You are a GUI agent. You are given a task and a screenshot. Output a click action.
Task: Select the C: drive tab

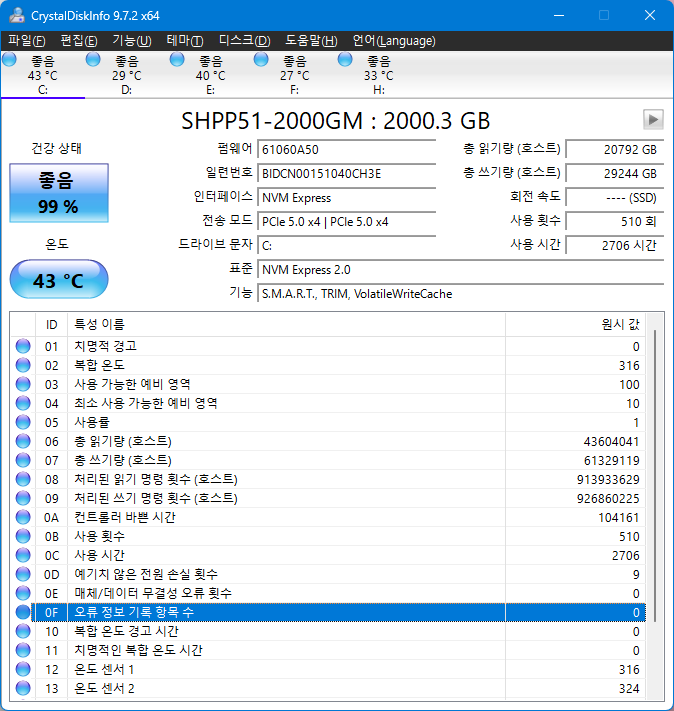43,75
